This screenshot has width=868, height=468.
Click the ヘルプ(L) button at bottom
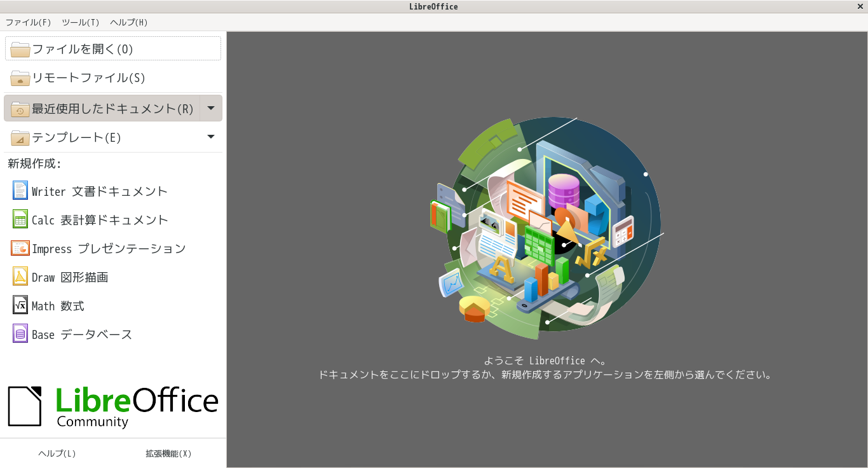[57, 453]
